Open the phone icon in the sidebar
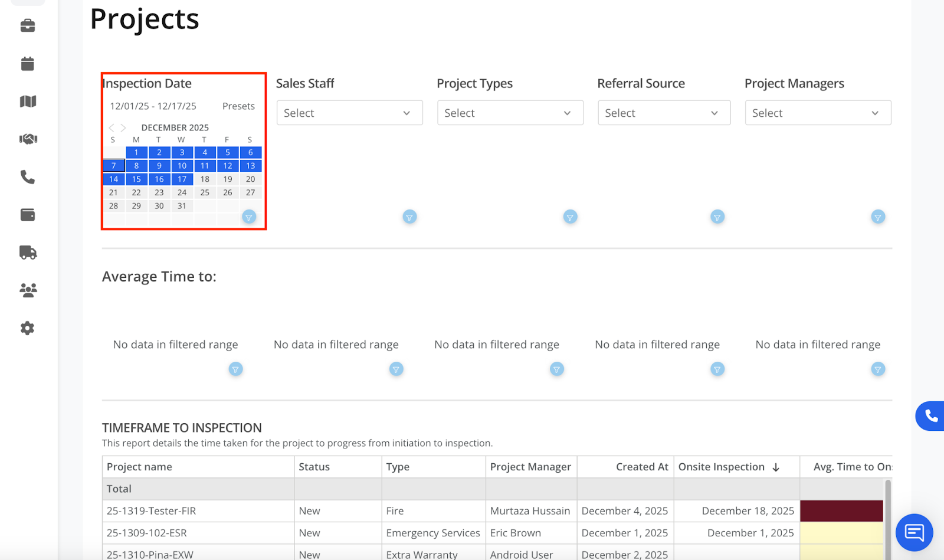The height and width of the screenshot is (560, 944). click(28, 177)
